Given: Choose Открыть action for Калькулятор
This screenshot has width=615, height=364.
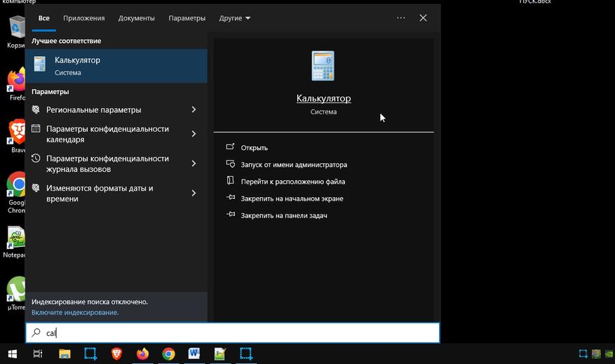Looking at the screenshot, I should click(x=254, y=148).
